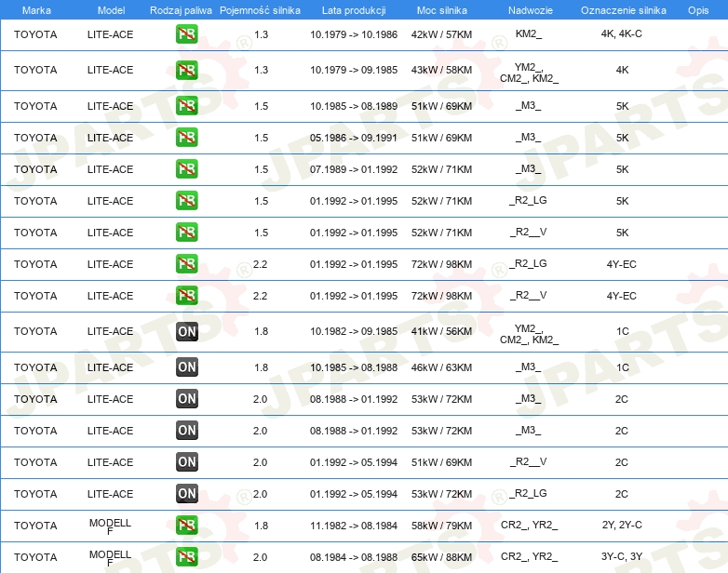Select LITE-ACE cell in 41kW / 56KM row

click(110, 331)
